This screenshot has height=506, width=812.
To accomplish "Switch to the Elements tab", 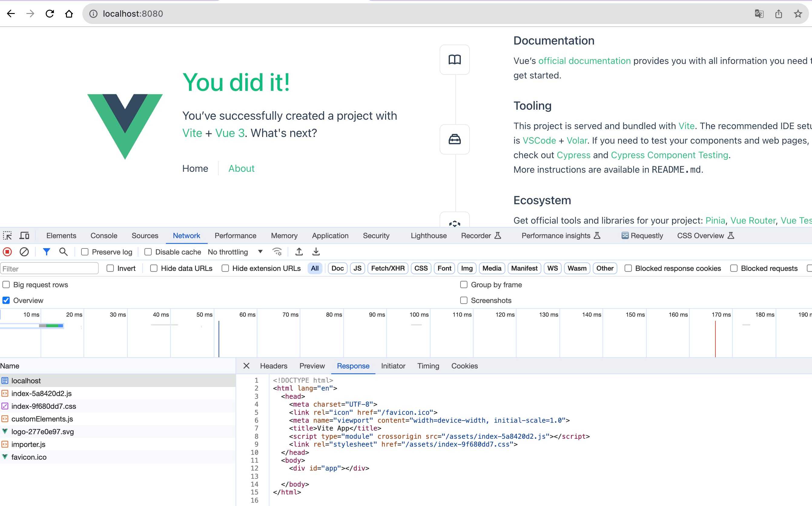I will coord(61,236).
